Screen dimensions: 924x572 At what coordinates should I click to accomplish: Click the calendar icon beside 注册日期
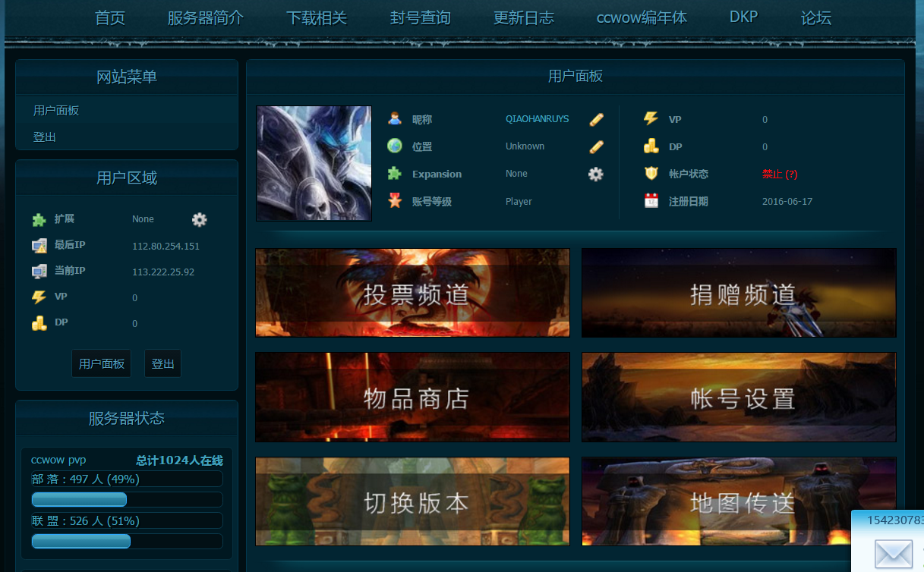651,200
